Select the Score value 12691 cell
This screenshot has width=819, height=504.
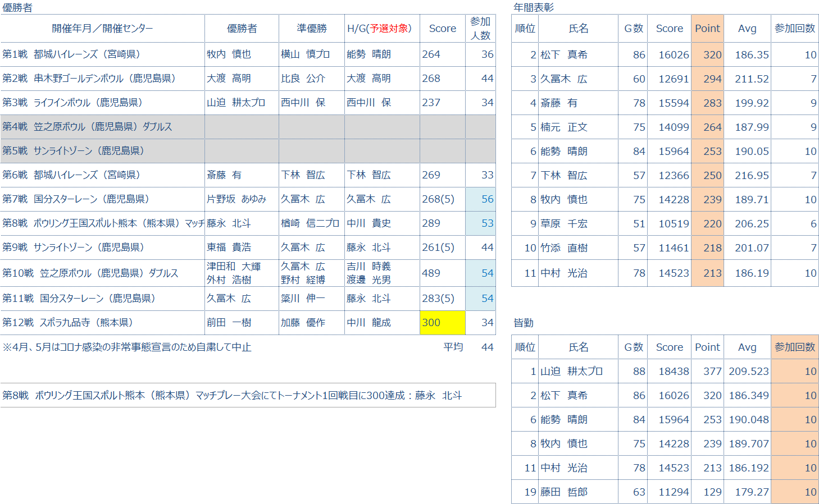[x=669, y=79]
